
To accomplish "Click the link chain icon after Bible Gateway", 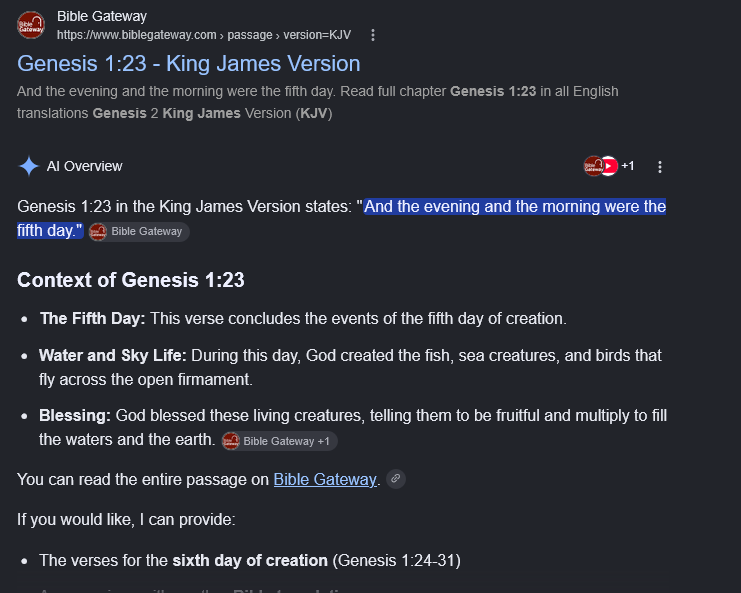I will click(x=396, y=479).
